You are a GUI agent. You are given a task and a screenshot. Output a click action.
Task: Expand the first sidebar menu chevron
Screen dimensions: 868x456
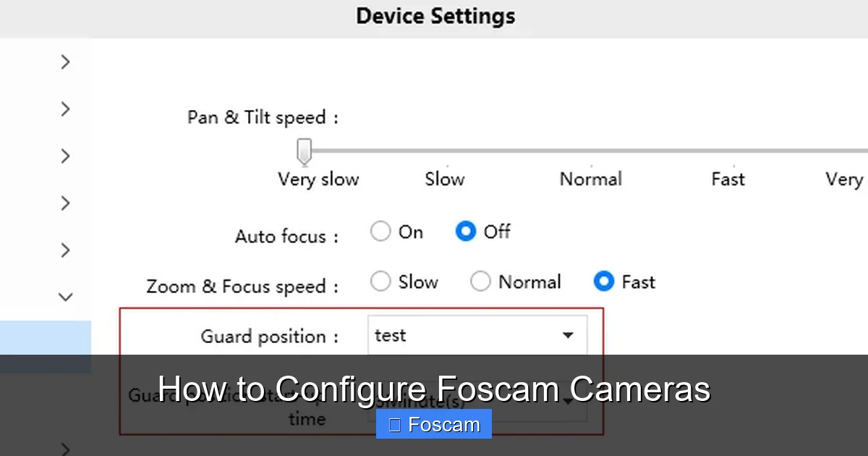65,62
